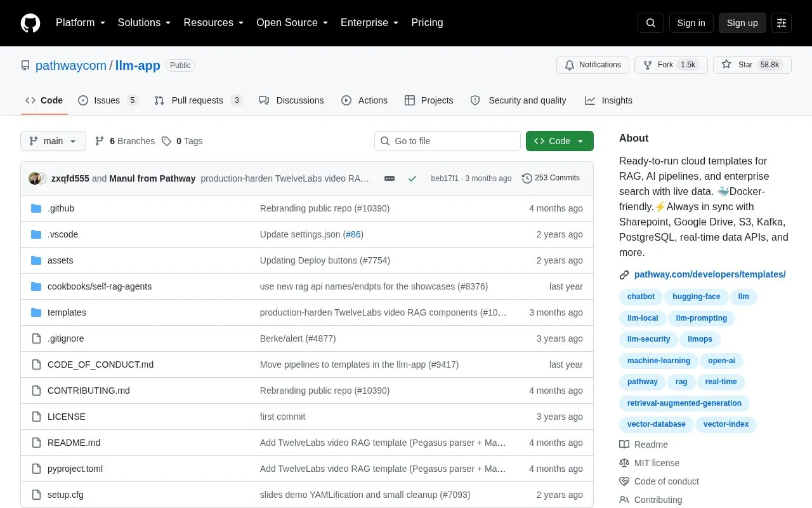Fork the llm-app repository
812x508 pixels.
tap(671, 65)
